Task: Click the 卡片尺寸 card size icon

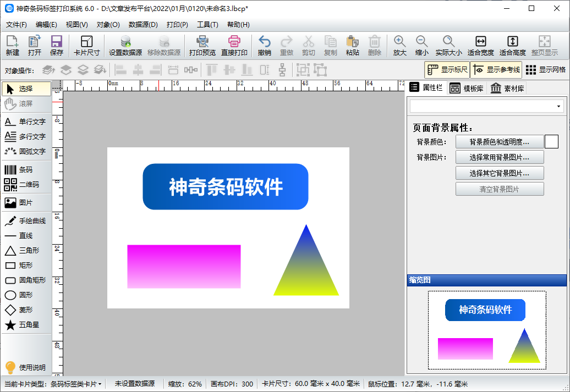Action: (x=86, y=46)
